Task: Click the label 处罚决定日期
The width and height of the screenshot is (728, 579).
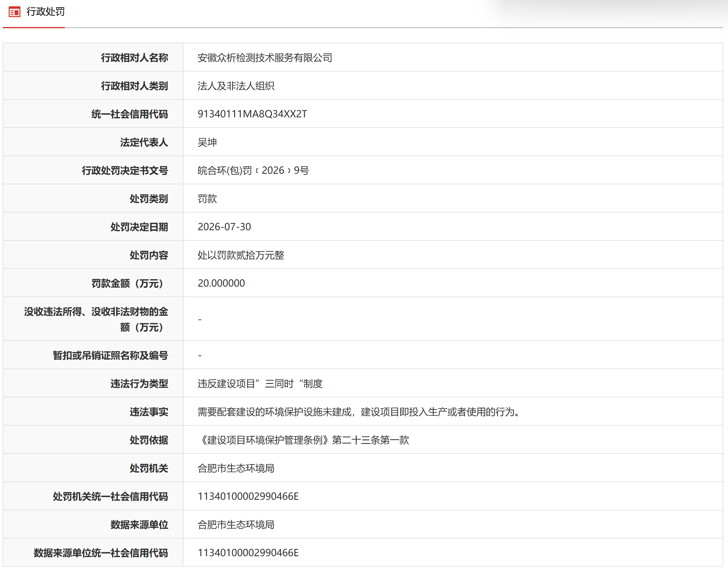Action: click(x=139, y=227)
